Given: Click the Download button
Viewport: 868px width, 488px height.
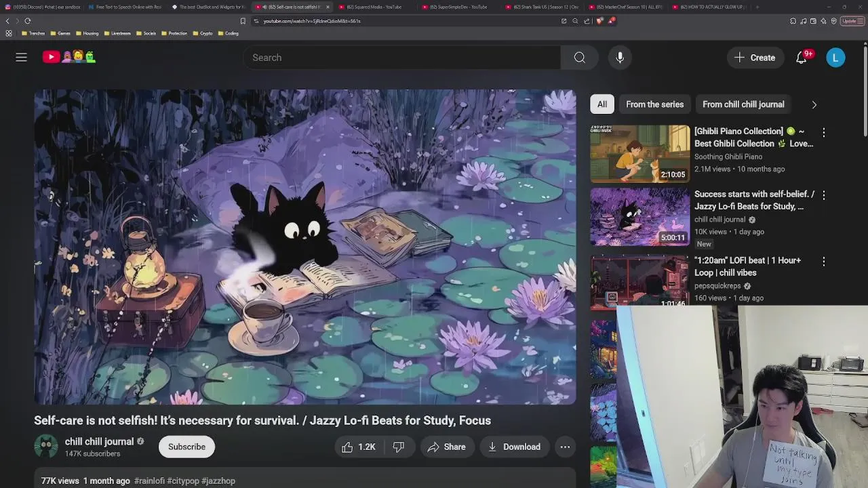Looking at the screenshot, I should (x=514, y=447).
